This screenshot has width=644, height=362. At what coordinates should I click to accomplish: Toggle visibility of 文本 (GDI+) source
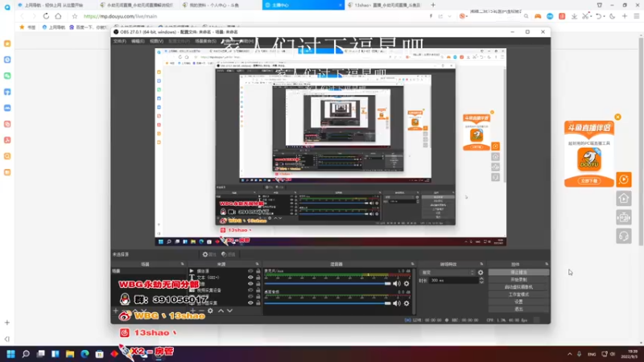click(250, 278)
